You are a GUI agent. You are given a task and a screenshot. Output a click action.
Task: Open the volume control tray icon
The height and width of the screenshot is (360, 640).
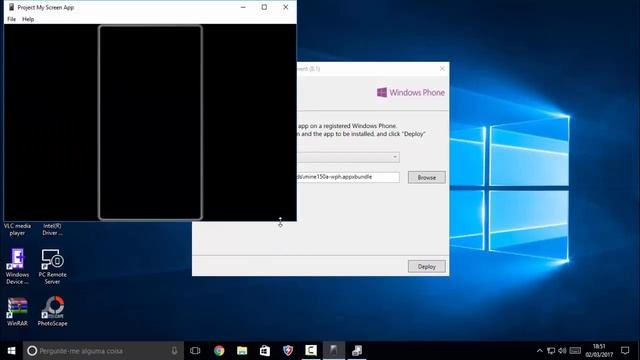[562, 351]
